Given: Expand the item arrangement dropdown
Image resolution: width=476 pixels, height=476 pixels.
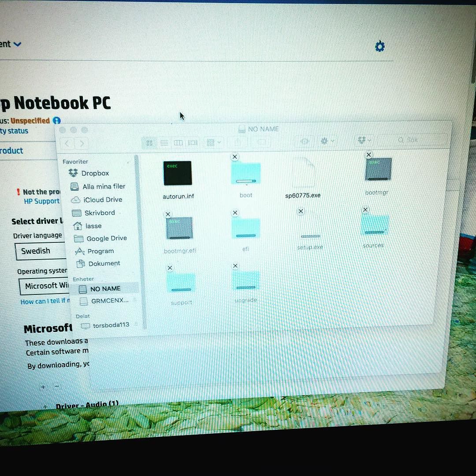Looking at the screenshot, I should tap(213, 142).
